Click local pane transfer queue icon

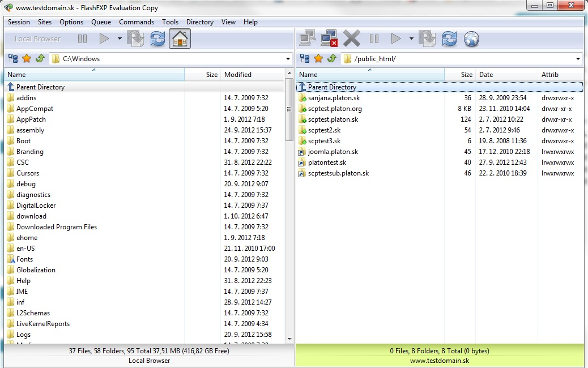click(135, 38)
